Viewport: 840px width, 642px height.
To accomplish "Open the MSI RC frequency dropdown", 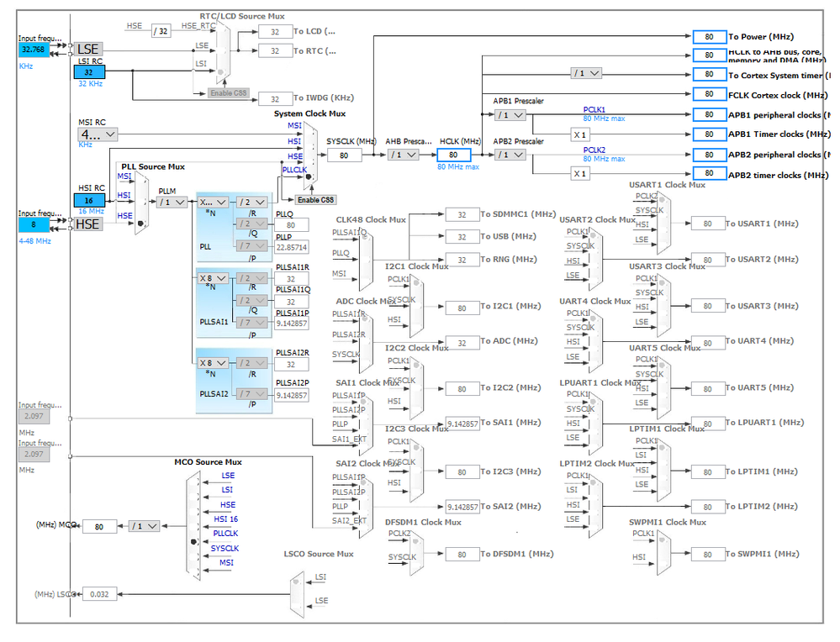I will [x=98, y=134].
